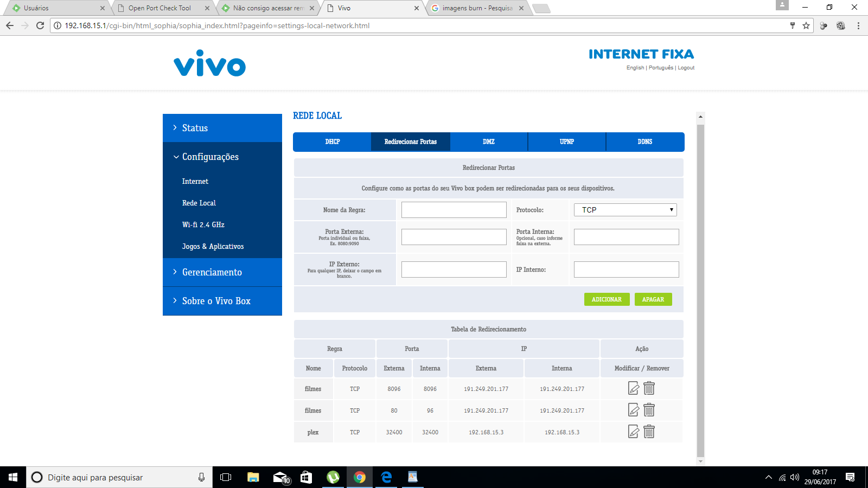Image resolution: width=868 pixels, height=488 pixels.
Task: Open Chrome's three-dot menu
Action: click(858, 25)
